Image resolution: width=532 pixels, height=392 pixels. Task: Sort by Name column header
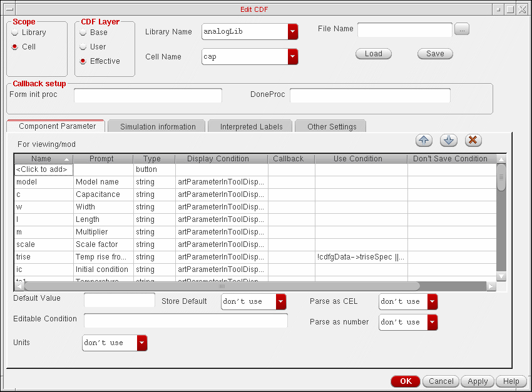(x=43, y=159)
